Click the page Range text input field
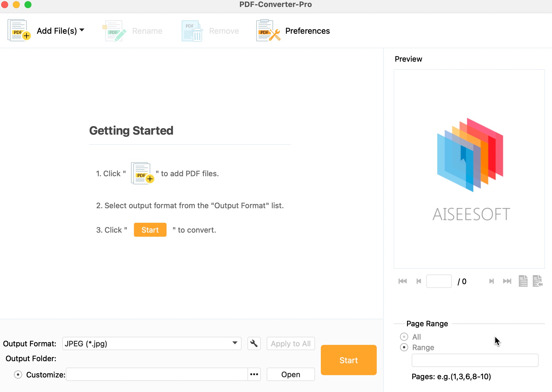The image size is (552, 392). [x=475, y=360]
